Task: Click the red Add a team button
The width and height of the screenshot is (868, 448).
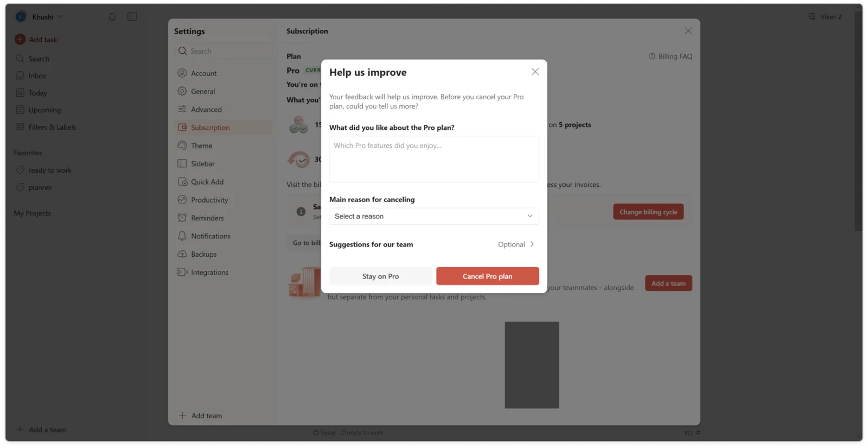Action: [x=668, y=283]
